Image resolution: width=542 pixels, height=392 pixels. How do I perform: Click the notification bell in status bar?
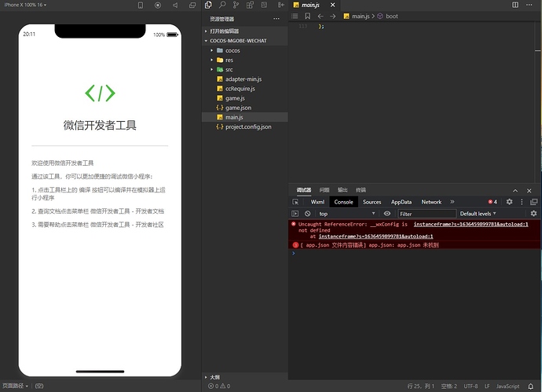(530, 387)
